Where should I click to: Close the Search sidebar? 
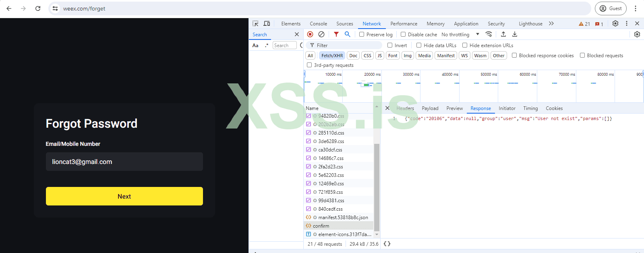point(297,34)
